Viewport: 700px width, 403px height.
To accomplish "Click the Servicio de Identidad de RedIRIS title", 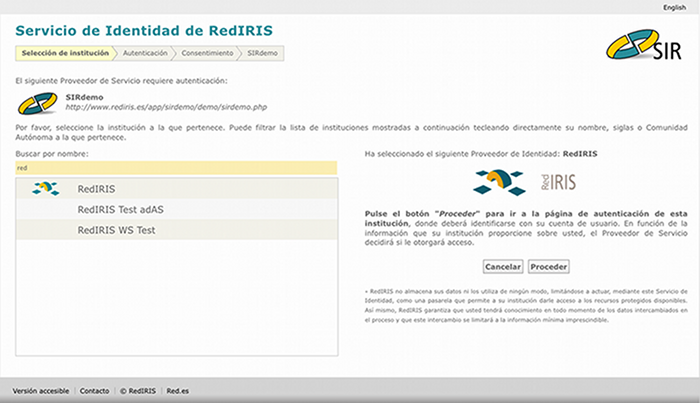I will click(144, 30).
